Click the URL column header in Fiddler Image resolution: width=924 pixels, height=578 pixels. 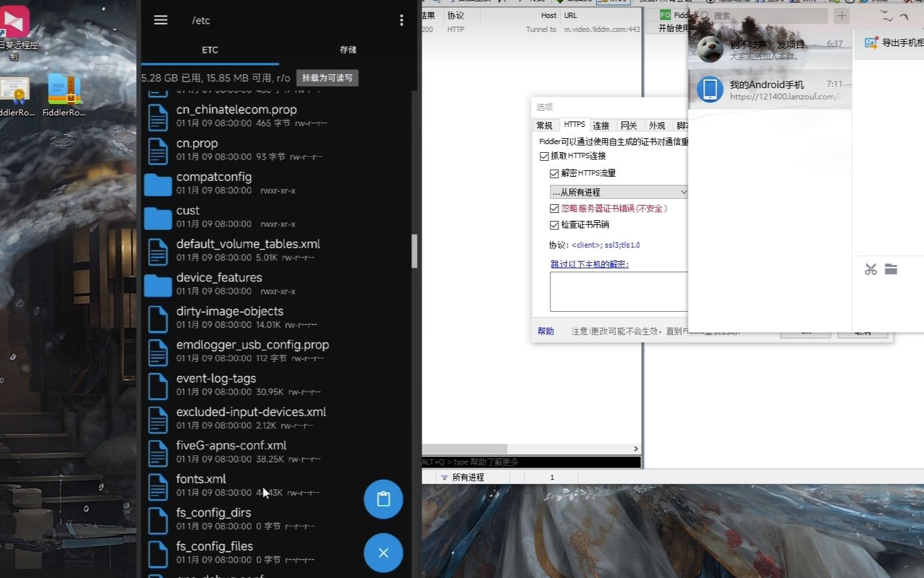pyautogui.click(x=570, y=15)
